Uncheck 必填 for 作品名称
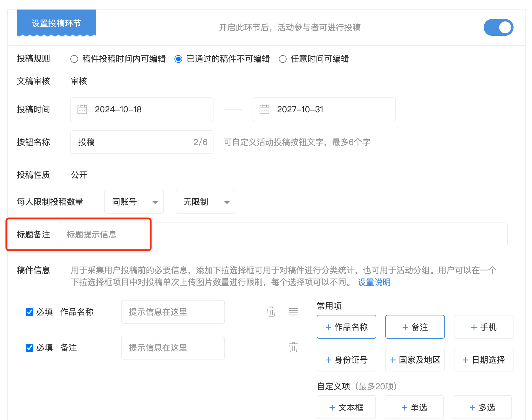532x420 pixels. coord(30,312)
